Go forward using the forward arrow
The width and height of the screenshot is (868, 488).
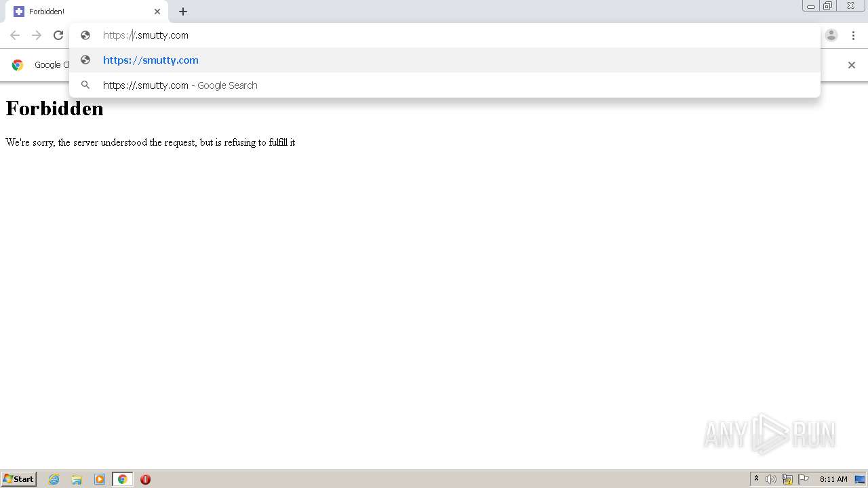(37, 35)
